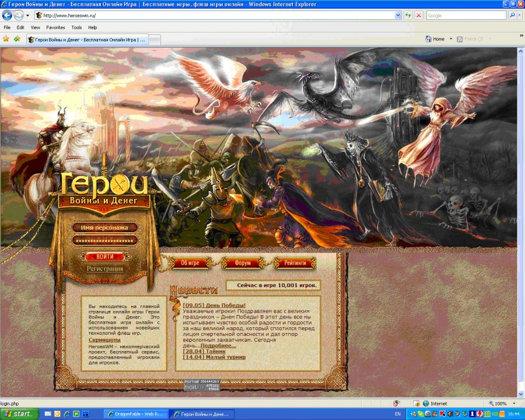The image size is (525, 420).
Task: Click the Об игре button
Action: pyautogui.click(x=190, y=263)
